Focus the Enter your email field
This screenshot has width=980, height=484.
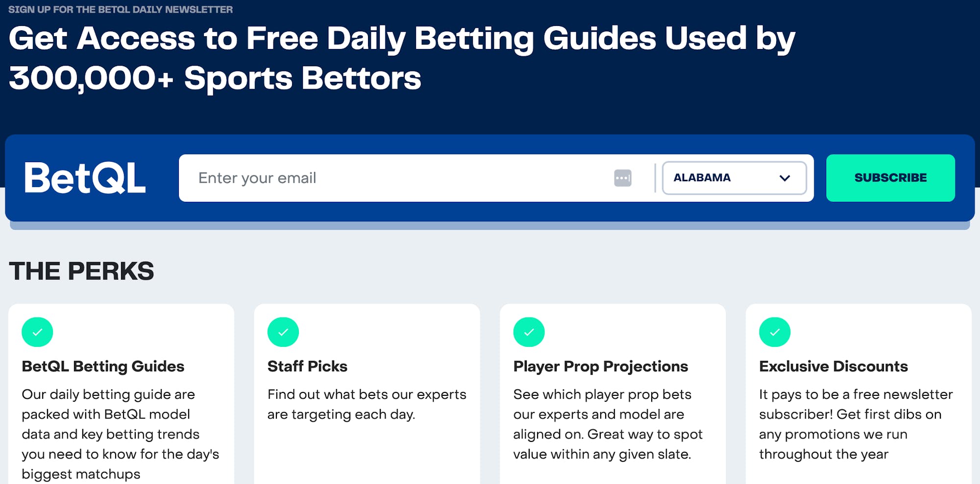392,178
